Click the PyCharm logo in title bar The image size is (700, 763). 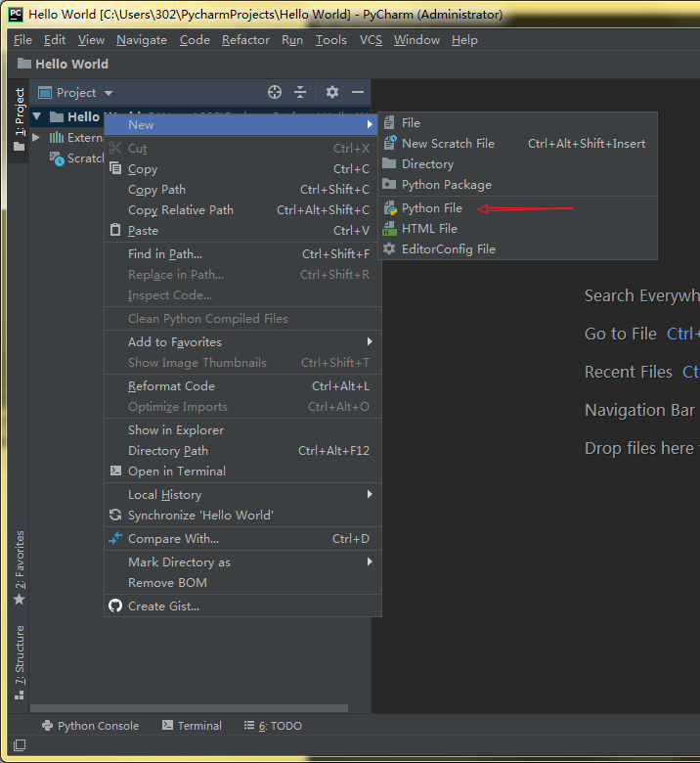click(16, 14)
